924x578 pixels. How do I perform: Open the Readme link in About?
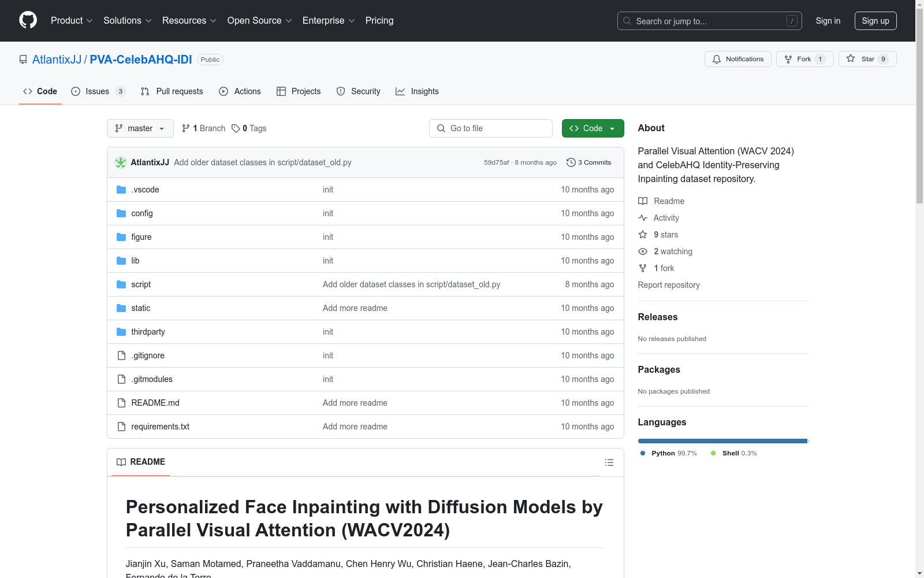(661, 201)
